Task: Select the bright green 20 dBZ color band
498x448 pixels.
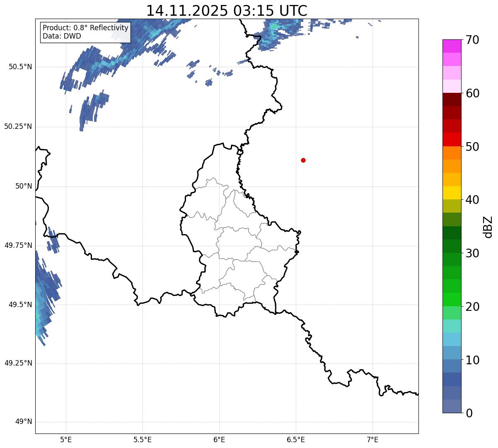Action: tap(452, 299)
